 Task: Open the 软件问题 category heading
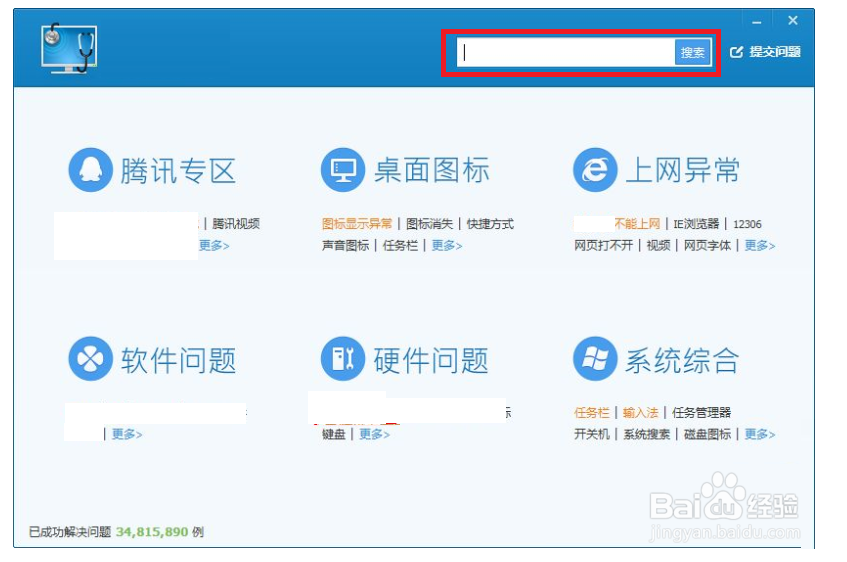point(178,360)
